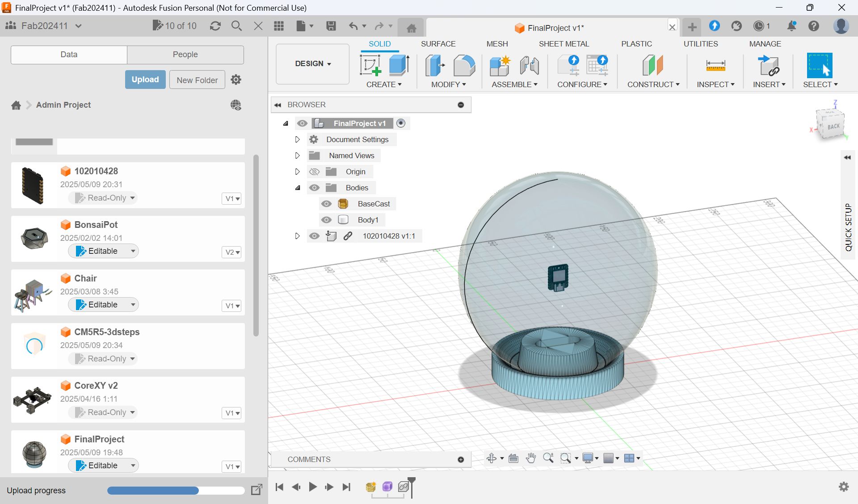Image resolution: width=858 pixels, height=504 pixels.
Task: Hide the 102010428 v1:1 component
Action: coord(314,236)
